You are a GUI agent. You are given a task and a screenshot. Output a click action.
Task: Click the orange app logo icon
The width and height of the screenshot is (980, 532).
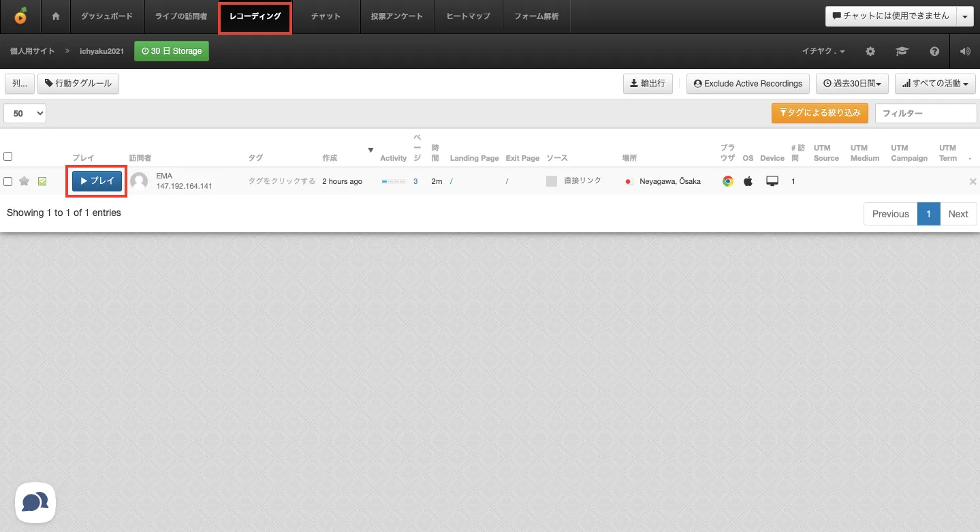point(20,16)
